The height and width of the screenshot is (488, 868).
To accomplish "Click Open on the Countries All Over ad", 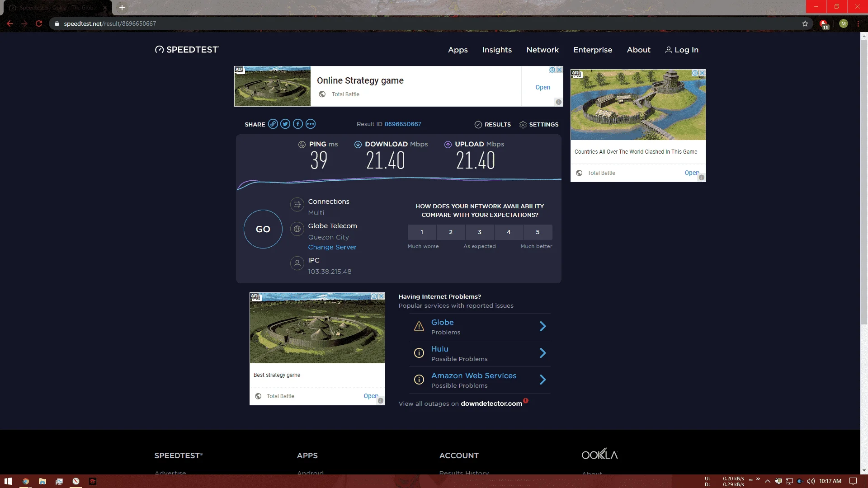I will point(692,173).
